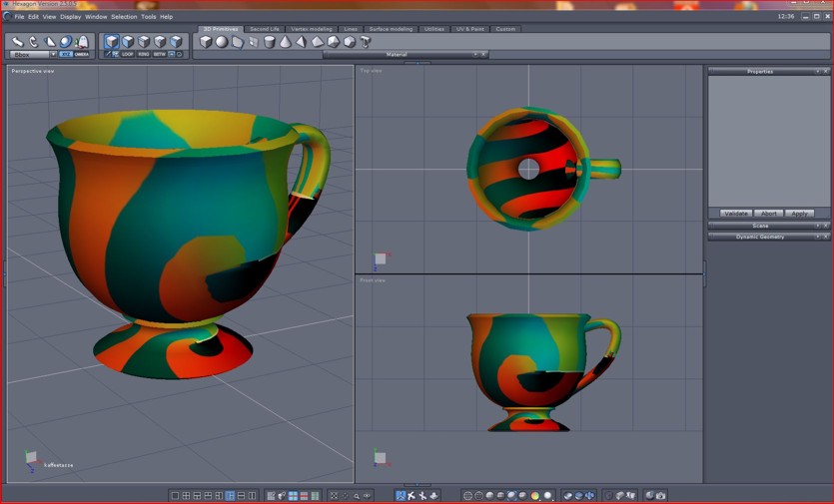Choose the select objects cube mode icon

click(x=112, y=42)
